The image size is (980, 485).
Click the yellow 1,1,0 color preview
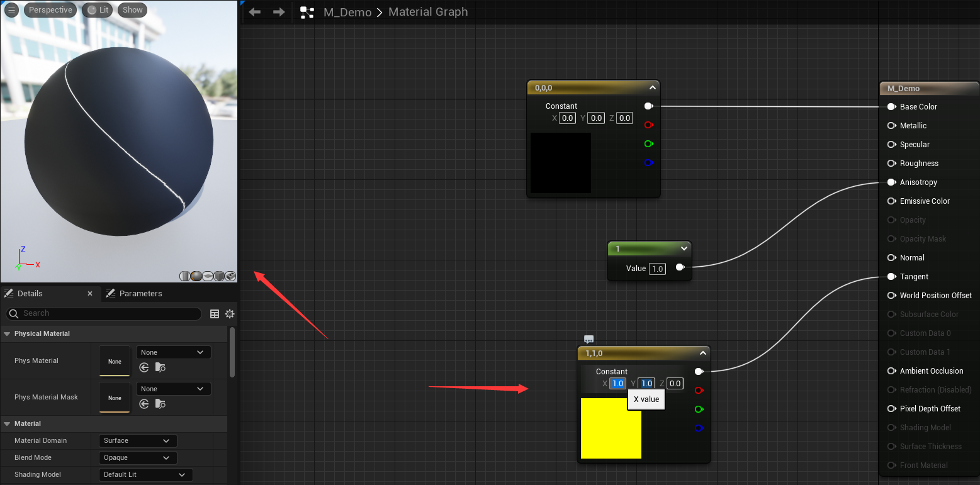pos(611,428)
